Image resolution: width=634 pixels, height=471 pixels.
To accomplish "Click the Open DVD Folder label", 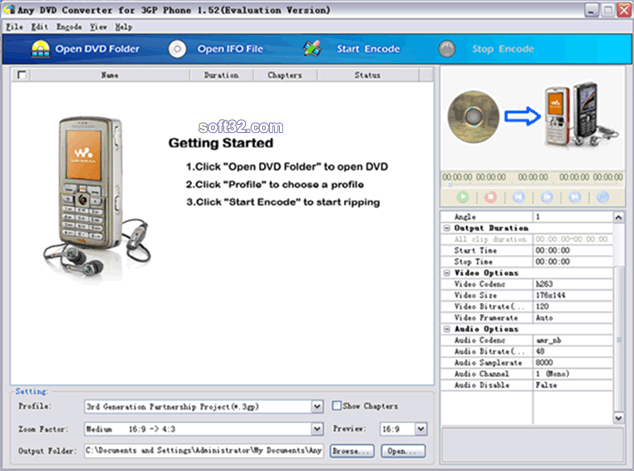I will [97, 49].
